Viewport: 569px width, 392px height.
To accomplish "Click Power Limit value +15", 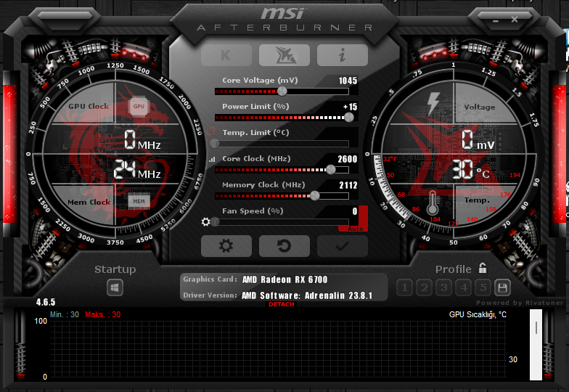I will coord(350,107).
